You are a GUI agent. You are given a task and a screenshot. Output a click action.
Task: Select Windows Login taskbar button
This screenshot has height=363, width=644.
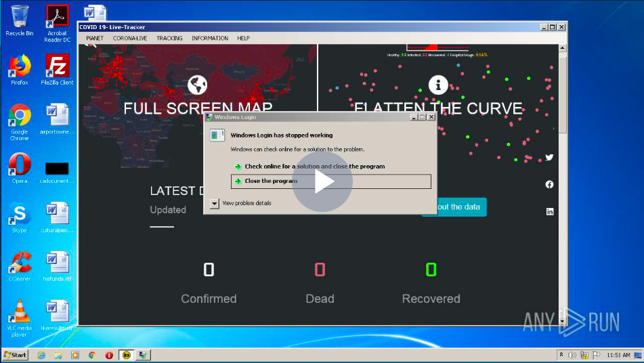[x=143, y=355]
